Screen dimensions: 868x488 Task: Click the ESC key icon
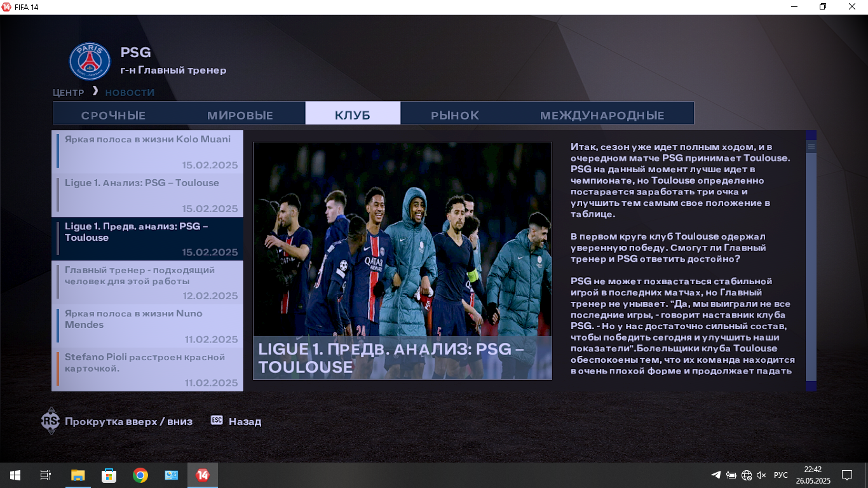pos(217,421)
